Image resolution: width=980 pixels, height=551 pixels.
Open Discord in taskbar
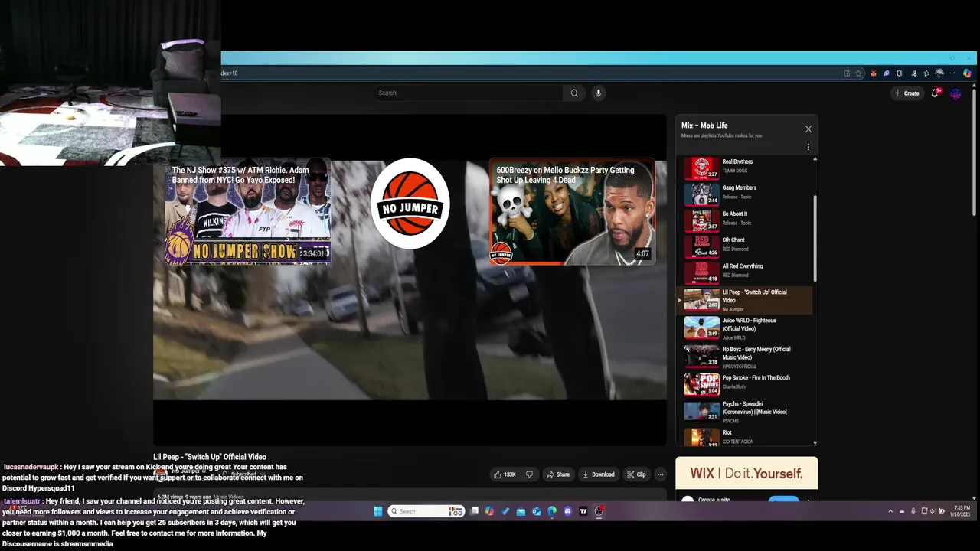click(x=567, y=511)
